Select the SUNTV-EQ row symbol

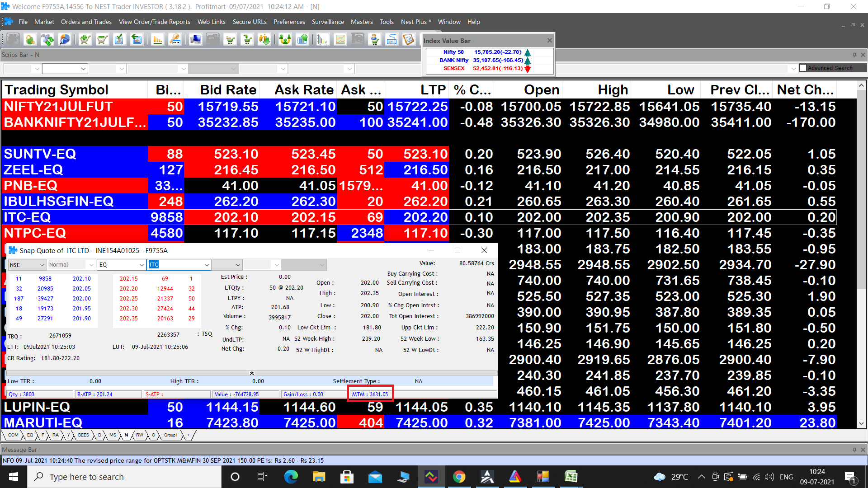(x=75, y=154)
